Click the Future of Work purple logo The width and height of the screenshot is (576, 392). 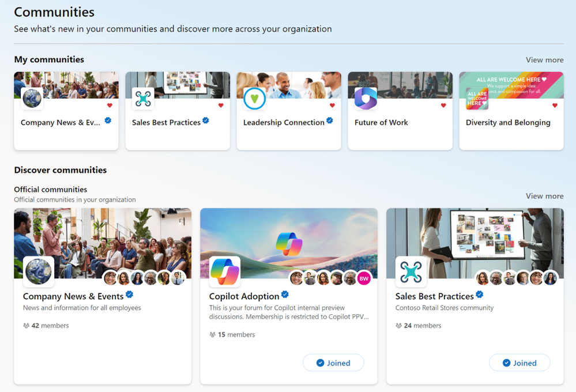(366, 99)
